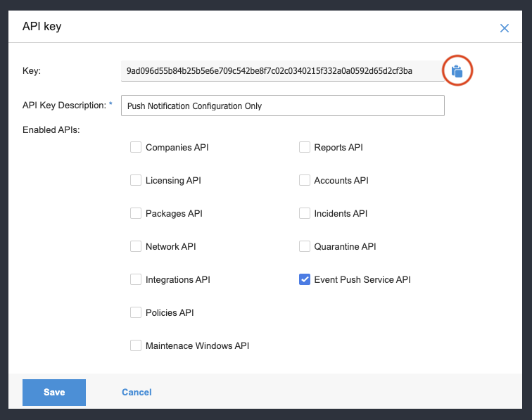Close the API key dialog

504,28
